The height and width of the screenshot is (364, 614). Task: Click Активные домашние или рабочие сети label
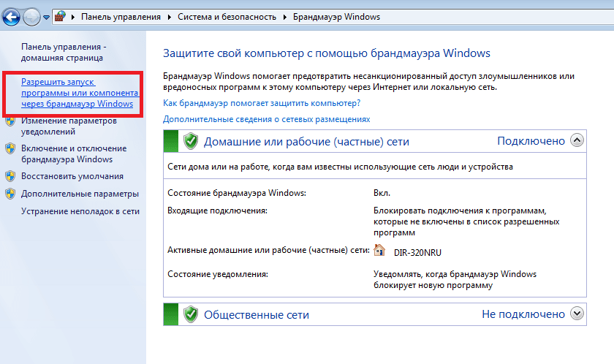pos(269,250)
